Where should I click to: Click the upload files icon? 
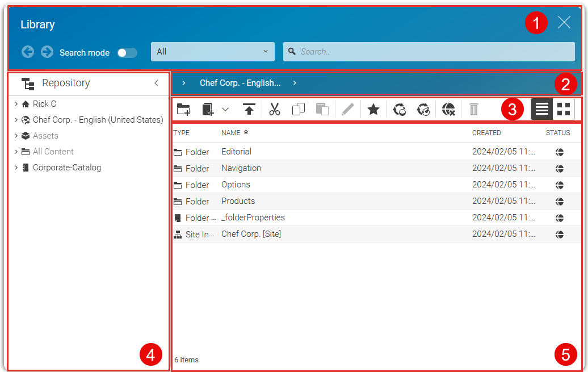[x=249, y=109]
